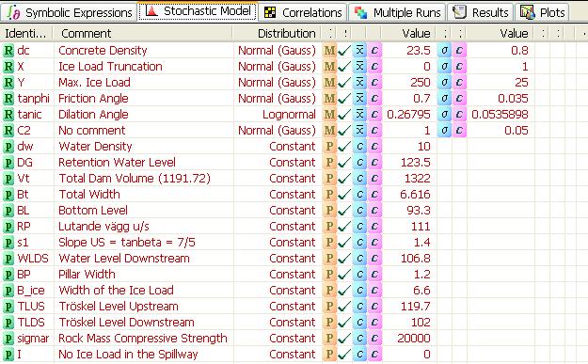The image size is (588, 364).
Task: Toggle the checkmark in I row
Action: coord(344,355)
